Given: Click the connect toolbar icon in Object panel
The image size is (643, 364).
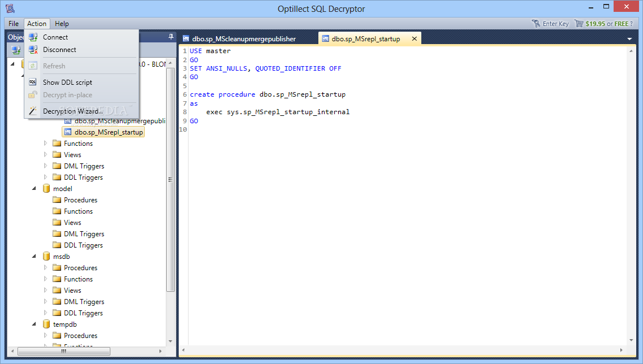Looking at the screenshot, I should [x=16, y=50].
